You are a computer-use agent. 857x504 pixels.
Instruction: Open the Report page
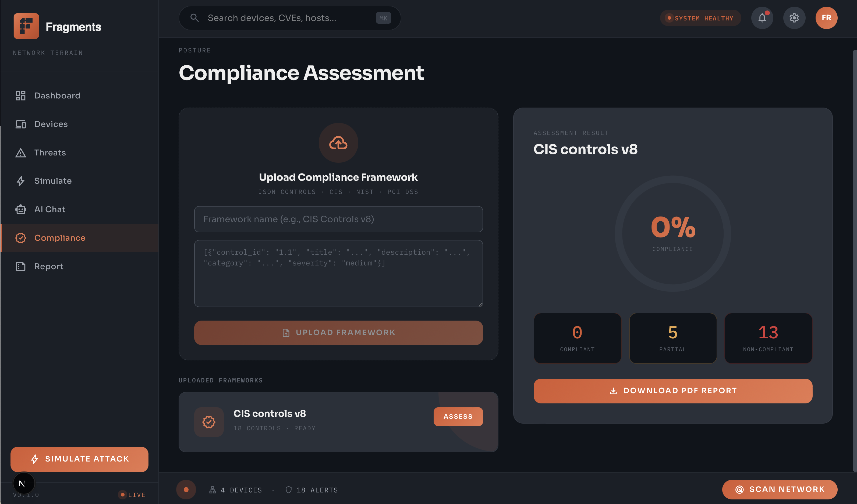tap(49, 267)
